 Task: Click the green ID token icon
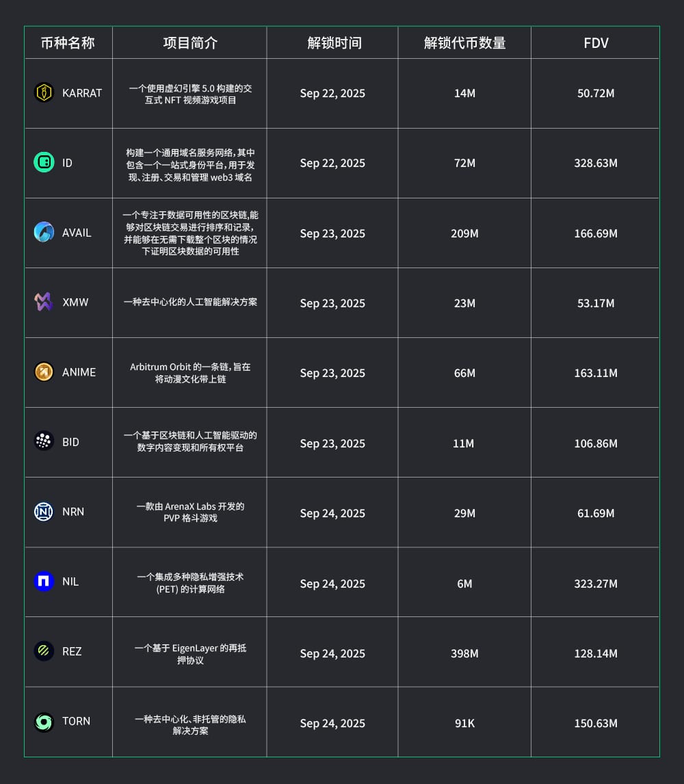44,163
